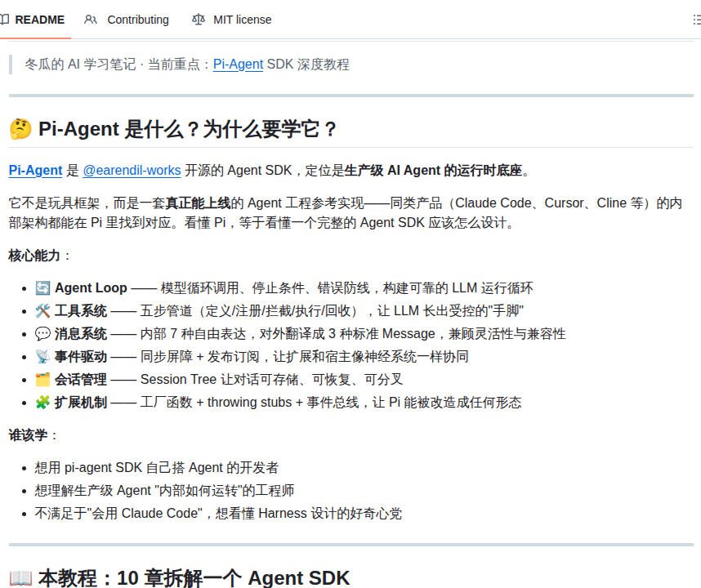Screen dimensions: 701x588
Task: Click the heading '本教程：10 章拆解一个 Agent SDK'
Action: 194,578
